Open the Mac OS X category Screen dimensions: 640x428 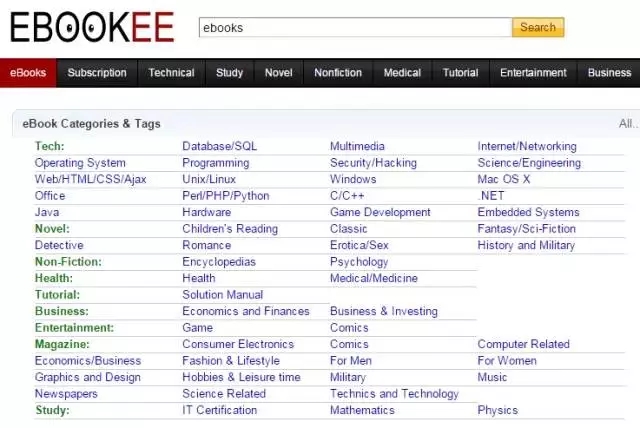[x=504, y=179]
